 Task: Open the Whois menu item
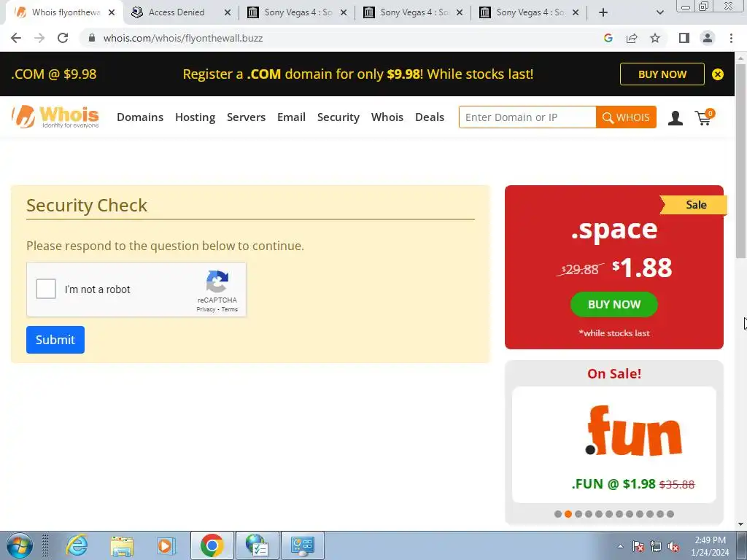[x=387, y=117]
